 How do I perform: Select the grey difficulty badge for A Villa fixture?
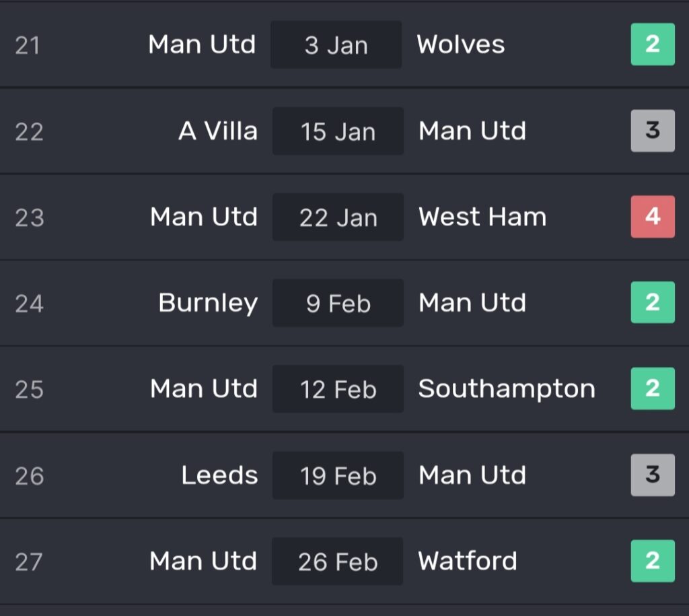tap(653, 131)
